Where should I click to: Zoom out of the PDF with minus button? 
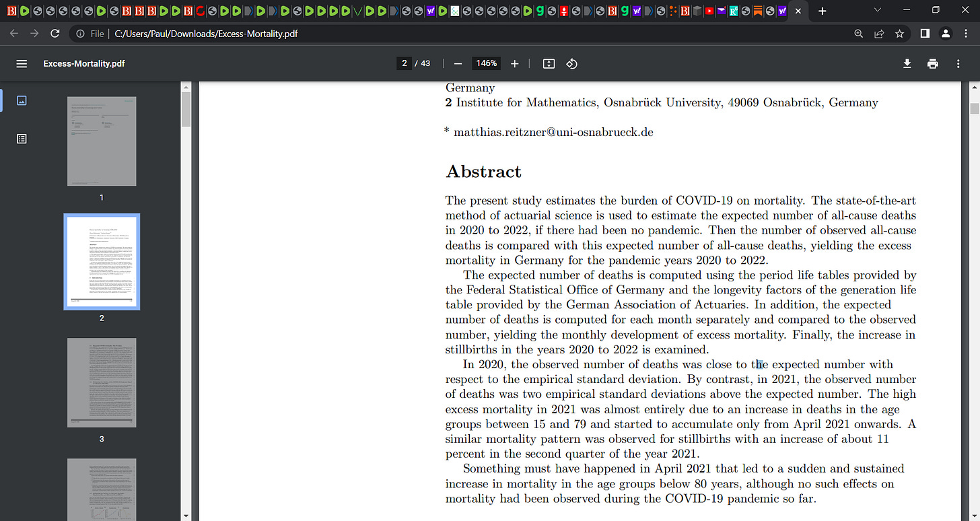pos(458,63)
